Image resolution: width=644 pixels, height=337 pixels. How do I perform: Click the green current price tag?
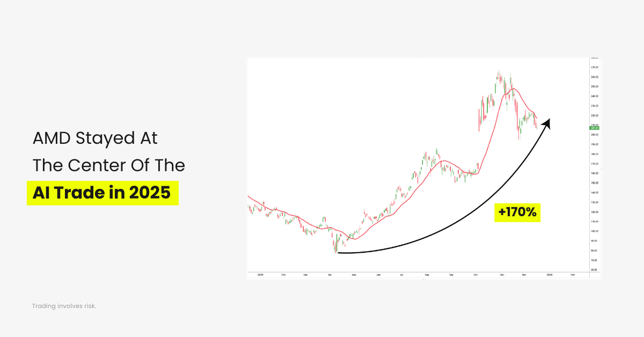594,128
